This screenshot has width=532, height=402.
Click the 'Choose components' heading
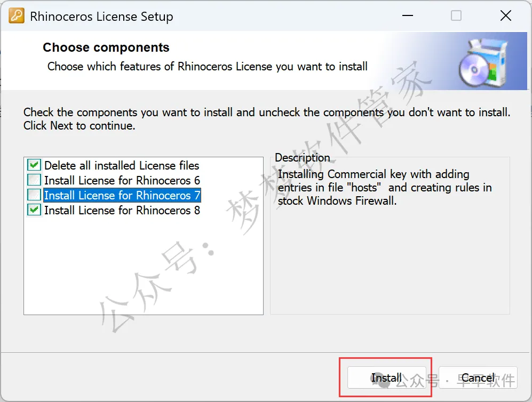pyautogui.click(x=106, y=47)
